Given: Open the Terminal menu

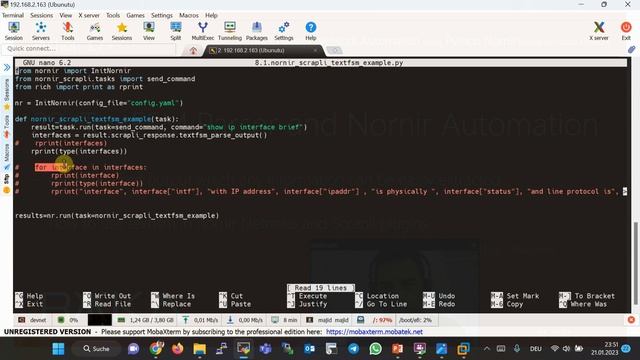Looking at the screenshot, I should click(x=13, y=15).
